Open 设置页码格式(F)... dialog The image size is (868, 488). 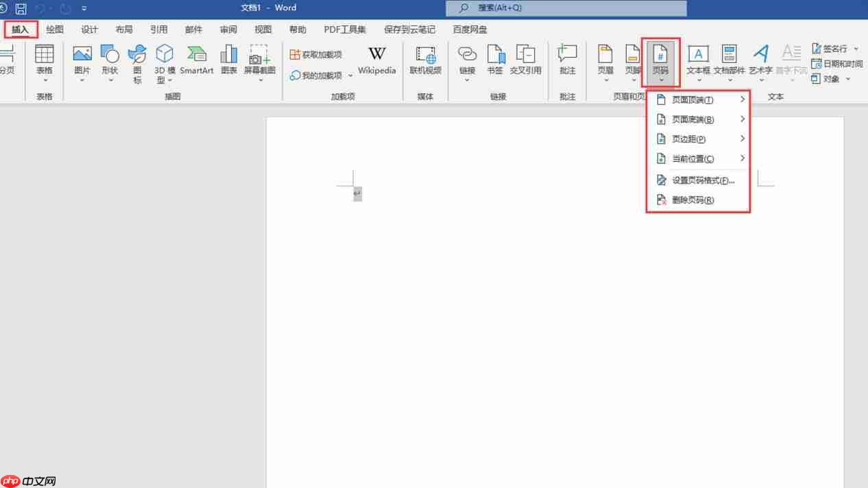698,181
